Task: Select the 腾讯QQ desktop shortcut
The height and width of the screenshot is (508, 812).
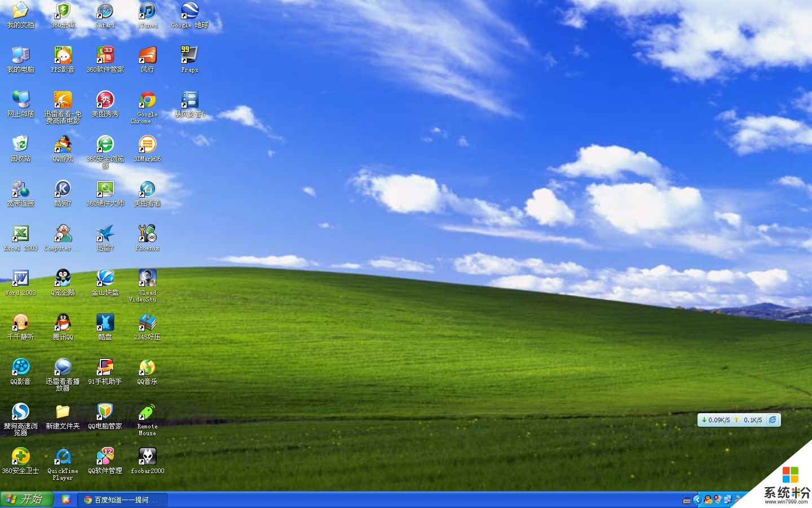Action: click(63, 323)
